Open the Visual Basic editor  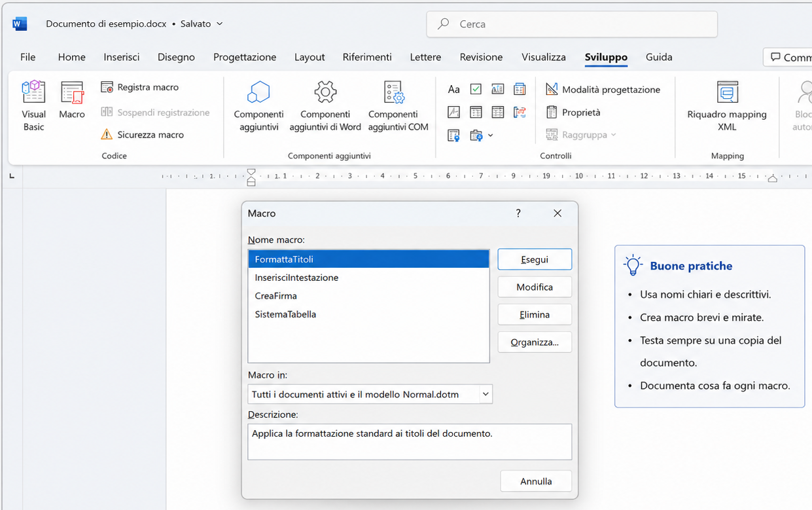[33, 106]
